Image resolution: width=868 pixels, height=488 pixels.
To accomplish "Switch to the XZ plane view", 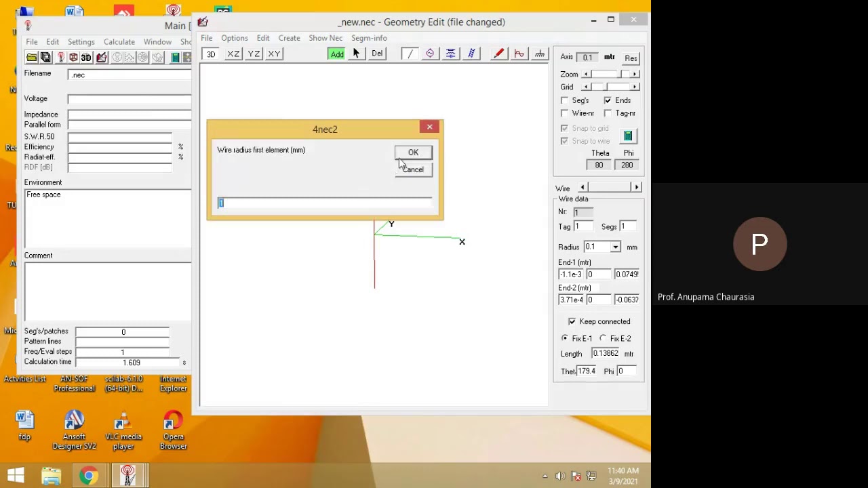I will coord(233,54).
